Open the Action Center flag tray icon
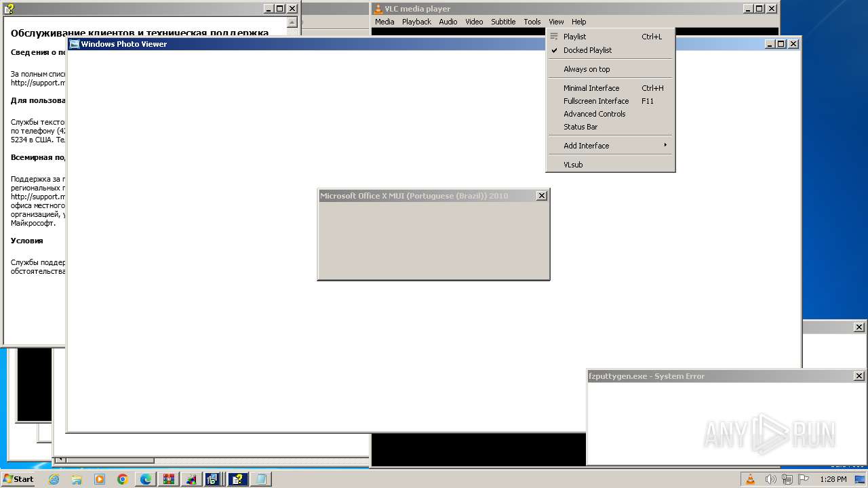 [804, 479]
